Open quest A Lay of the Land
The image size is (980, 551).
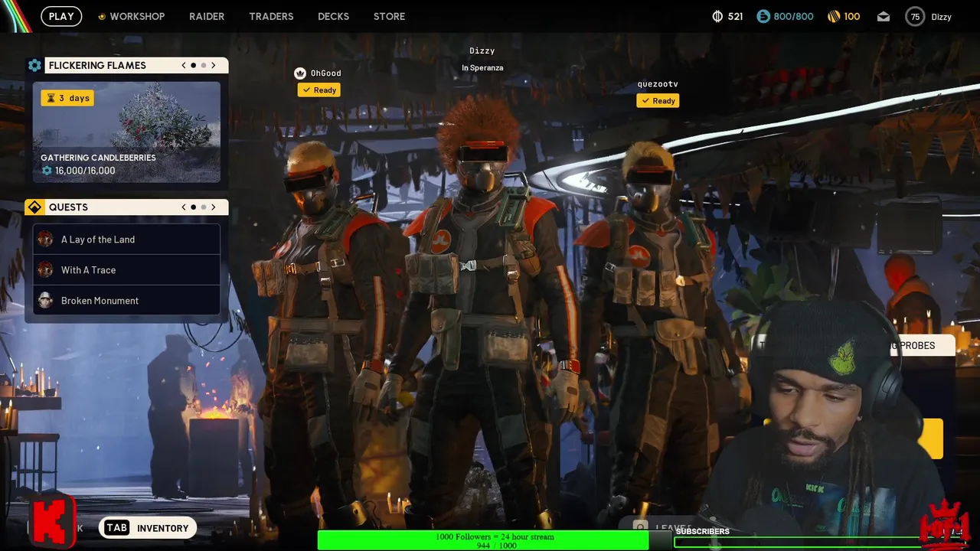126,240
